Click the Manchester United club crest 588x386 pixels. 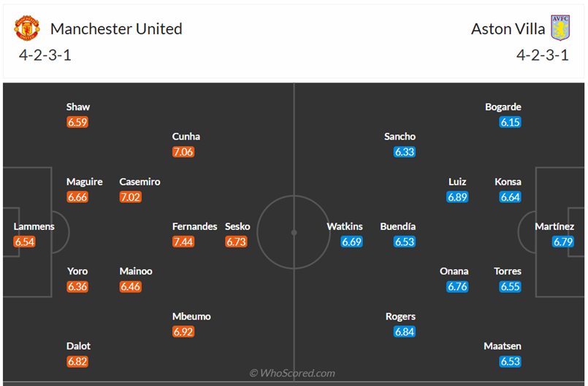[27, 28]
